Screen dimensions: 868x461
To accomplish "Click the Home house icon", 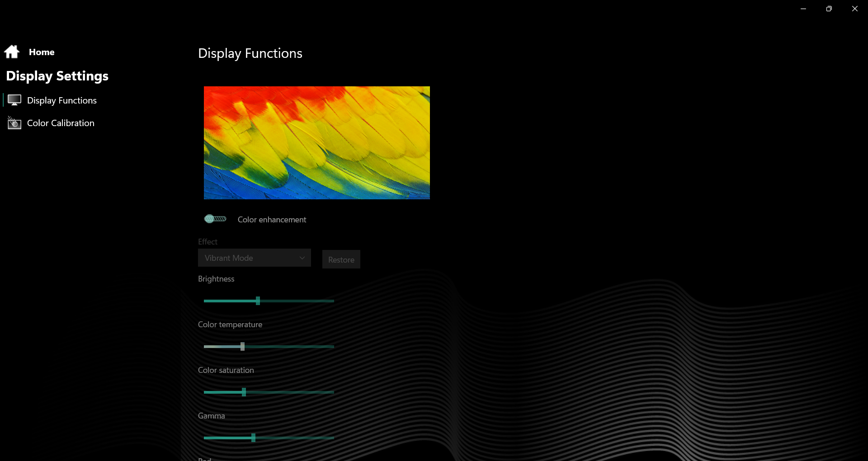I will [x=12, y=52].
